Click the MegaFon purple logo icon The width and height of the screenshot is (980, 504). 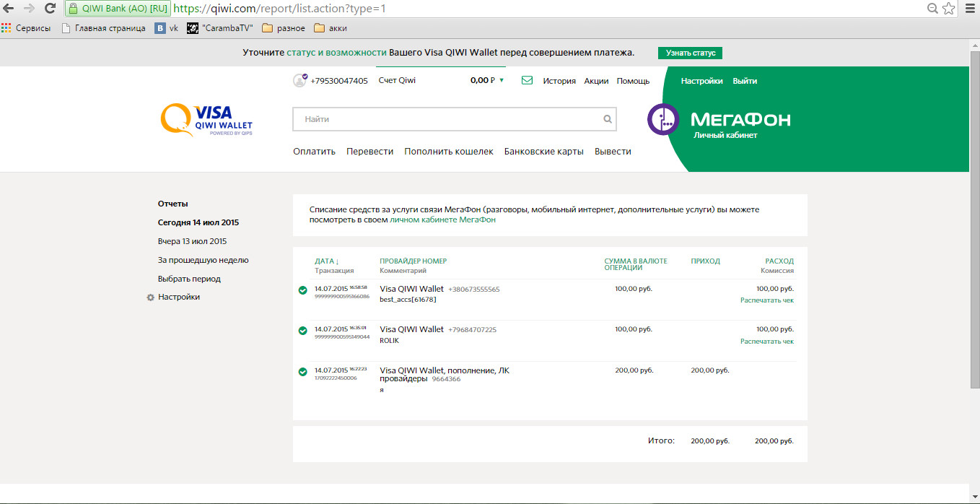click(x=663, y=120)
